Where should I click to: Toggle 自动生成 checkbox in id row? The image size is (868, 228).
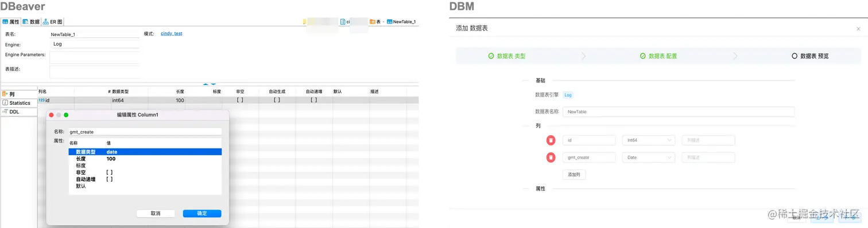click(277, 100)
